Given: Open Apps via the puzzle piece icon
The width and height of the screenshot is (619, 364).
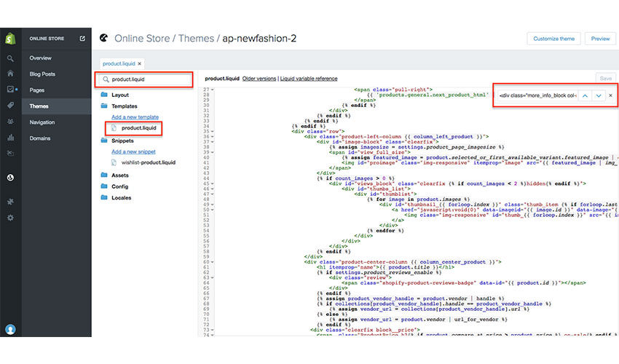Looking at the screenshot, I should coord(10,202).
